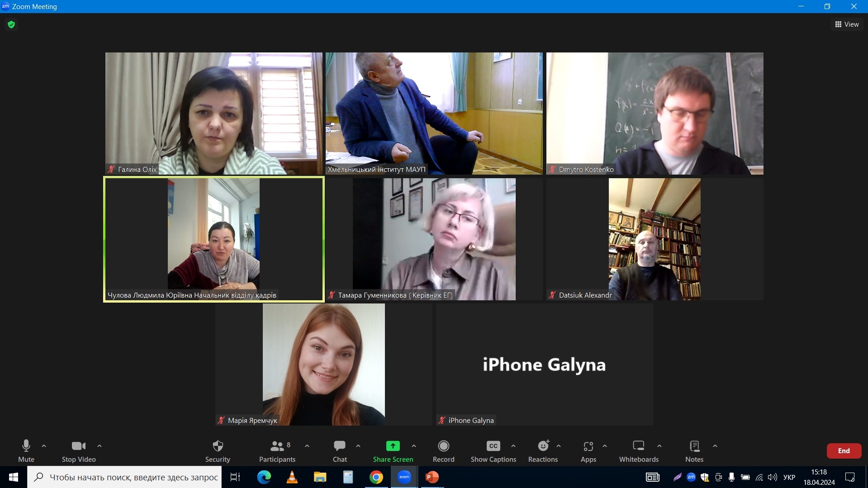Click the red End button
The image size is (868, 488).
point(844,451)
